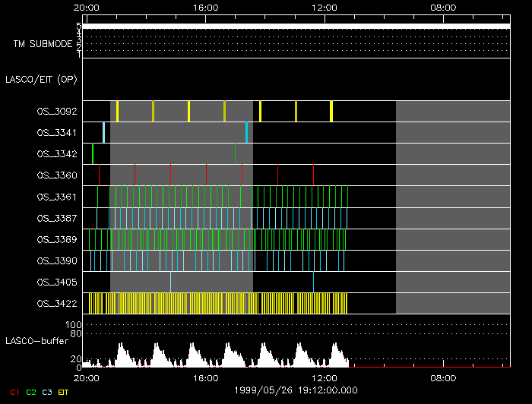Click the red C1 legend entry
The image size is (532, 404).
14,392
